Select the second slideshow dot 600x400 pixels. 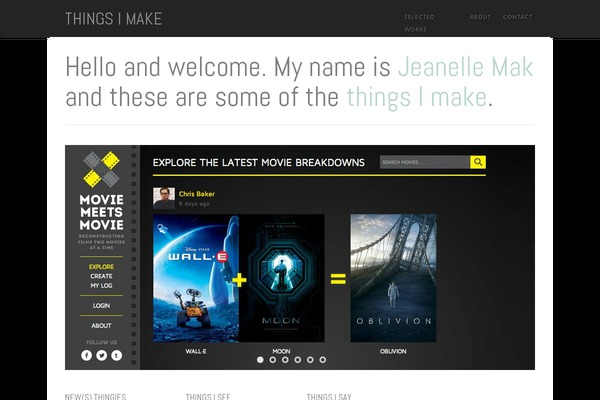point(272,360)
